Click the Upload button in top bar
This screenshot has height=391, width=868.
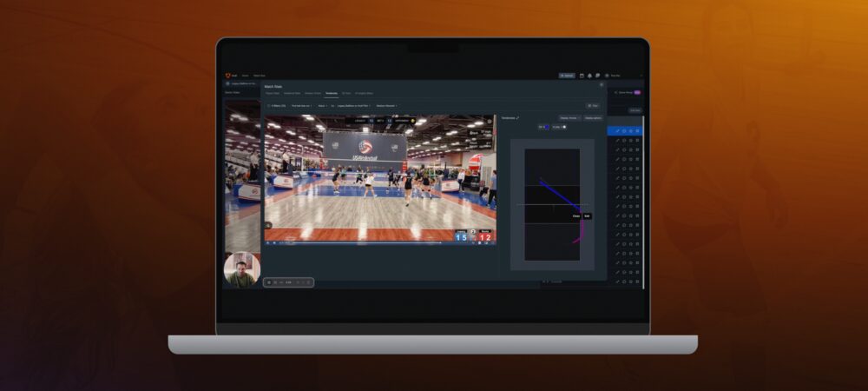567,76
